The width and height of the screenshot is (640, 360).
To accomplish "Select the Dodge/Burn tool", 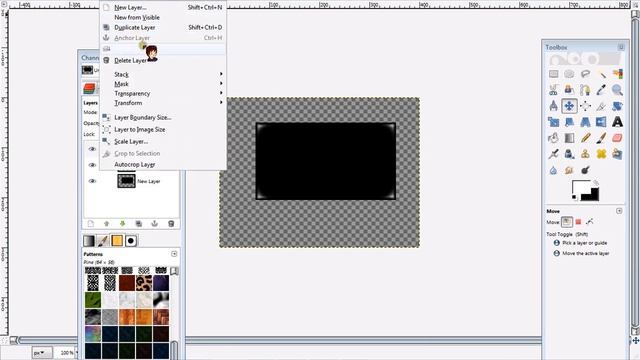I will (x=585, y=170).
